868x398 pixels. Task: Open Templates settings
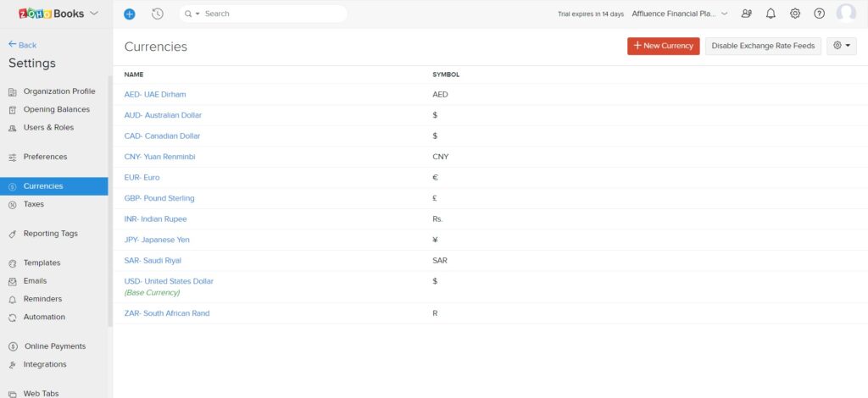click(x=42, y=263)
